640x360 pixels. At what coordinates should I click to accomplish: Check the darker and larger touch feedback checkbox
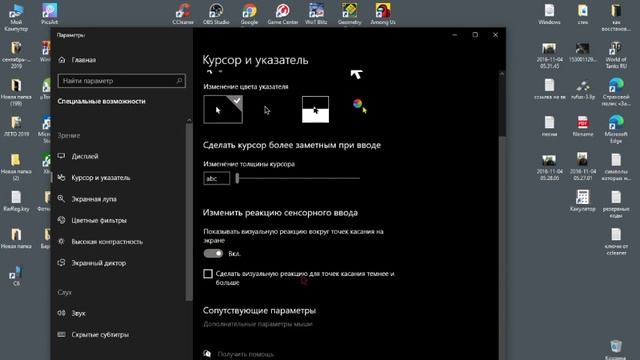(208, 274)
